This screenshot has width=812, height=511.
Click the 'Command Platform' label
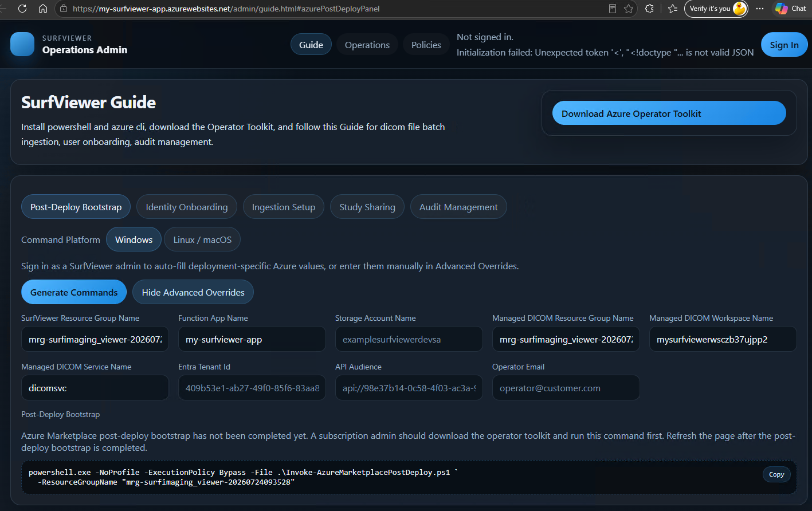click(x=61, y=239)
